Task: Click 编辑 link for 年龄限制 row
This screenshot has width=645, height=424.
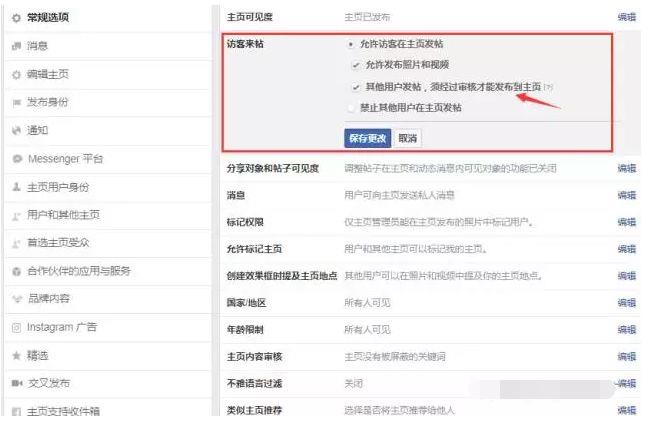Action: pyautogui.click(x=626, y=330)
